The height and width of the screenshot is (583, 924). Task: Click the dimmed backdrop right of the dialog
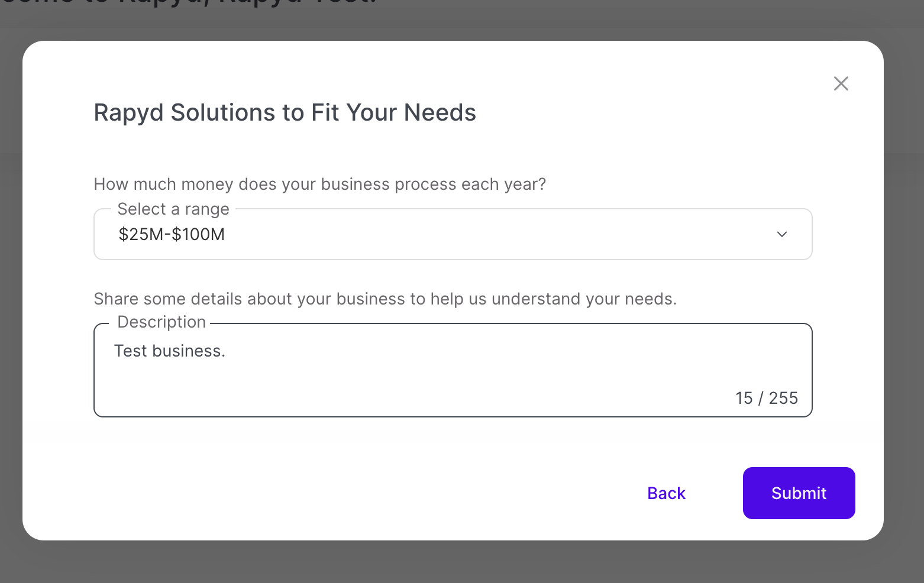pos(904,296)
